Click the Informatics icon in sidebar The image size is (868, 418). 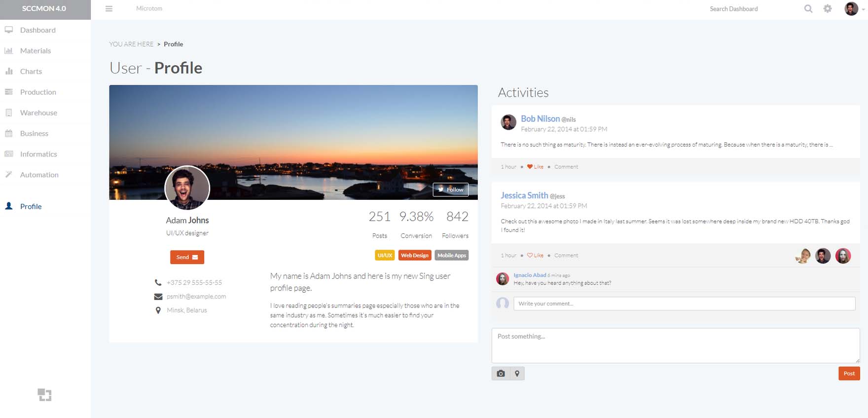tap(8, 154)
